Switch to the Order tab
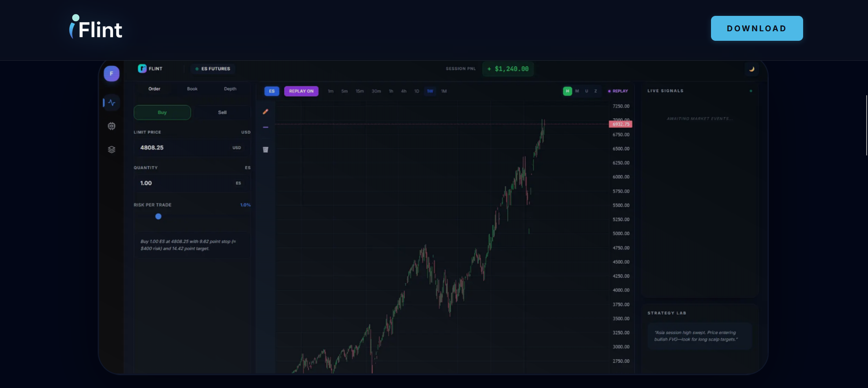The width and height of the screenshot is (868, 388). coord(154,89)
